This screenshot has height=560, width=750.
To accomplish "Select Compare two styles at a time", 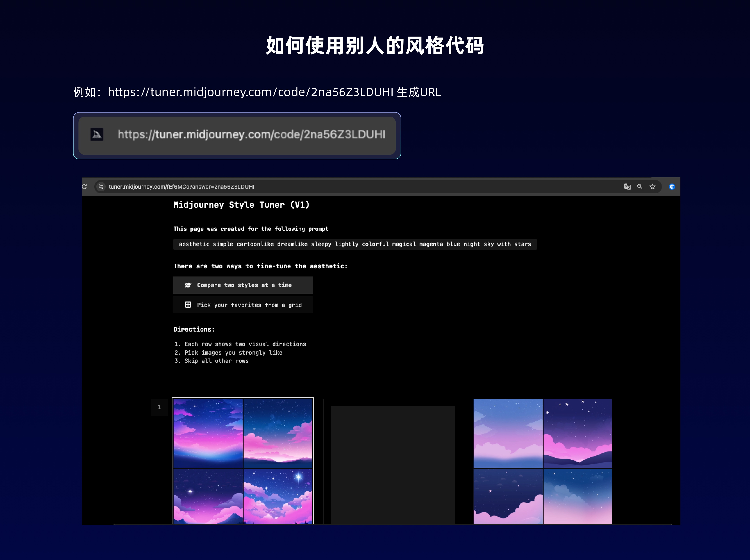I will [x=243, y=285].
